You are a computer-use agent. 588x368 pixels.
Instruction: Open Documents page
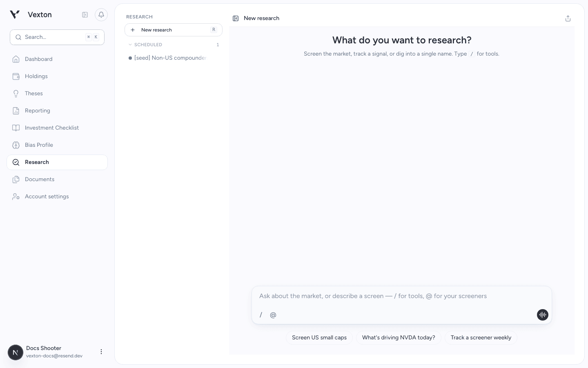57,180
